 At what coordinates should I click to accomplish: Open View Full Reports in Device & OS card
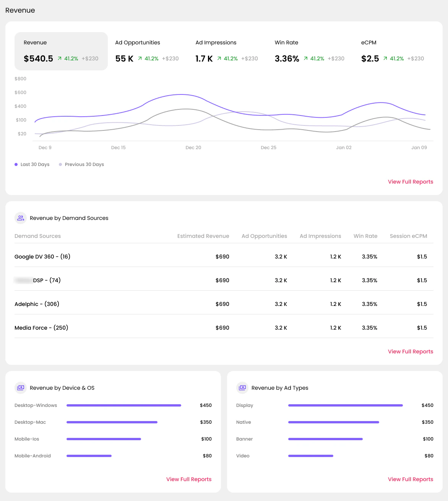pos(189,479)
